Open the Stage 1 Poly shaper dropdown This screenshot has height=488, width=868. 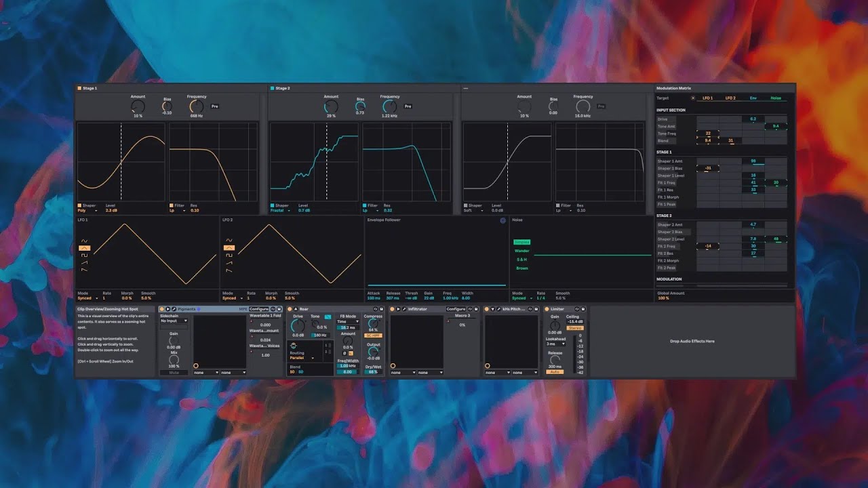coord(88,211)
